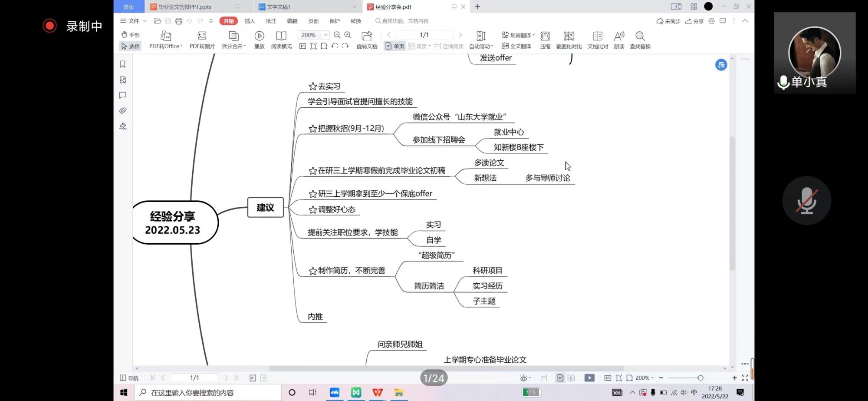Click the 分享 share button
Image resolution: width=868 pixels, height=401 pixels.
[694, 21]
